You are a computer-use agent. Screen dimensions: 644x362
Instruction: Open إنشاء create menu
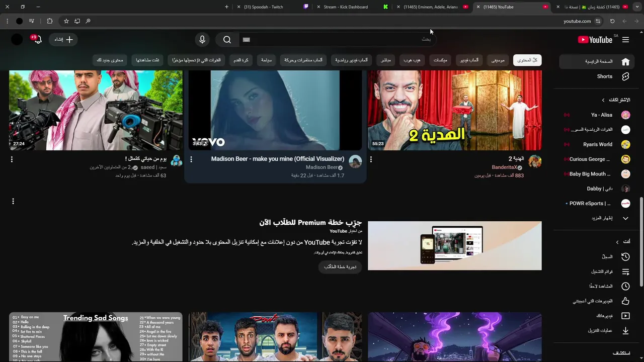[x=63, y=40]
